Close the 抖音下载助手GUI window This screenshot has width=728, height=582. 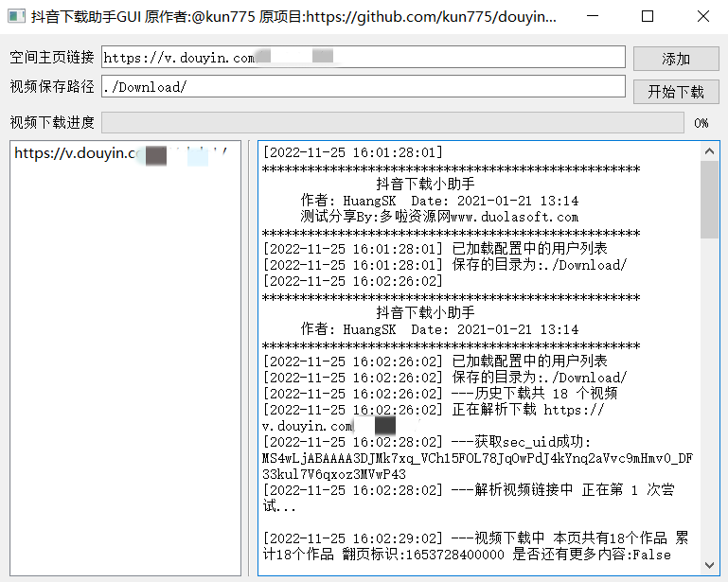click(x=703, y=16)
